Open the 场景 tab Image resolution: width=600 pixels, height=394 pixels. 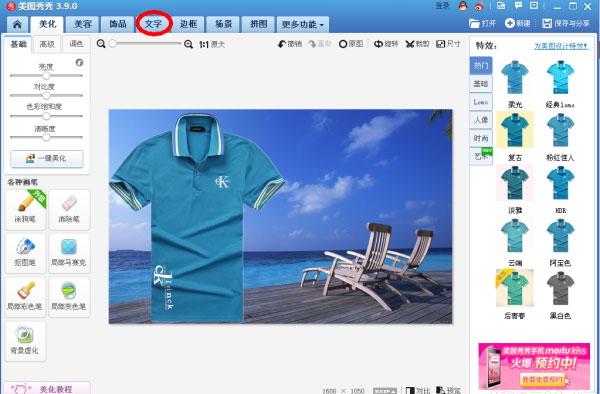point(223,24)
